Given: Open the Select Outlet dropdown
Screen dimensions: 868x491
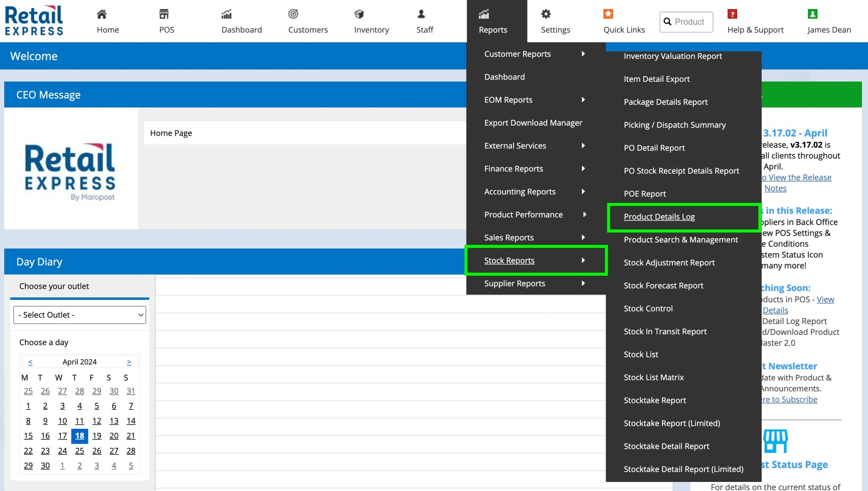Looking at the screenshot, I should 80,315.
